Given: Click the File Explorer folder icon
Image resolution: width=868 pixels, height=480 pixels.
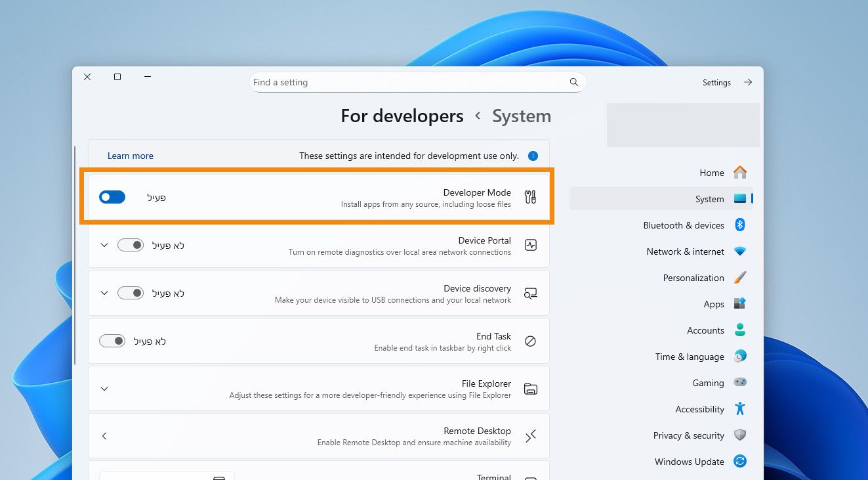Looking at the screenshot, I should 531,389.
